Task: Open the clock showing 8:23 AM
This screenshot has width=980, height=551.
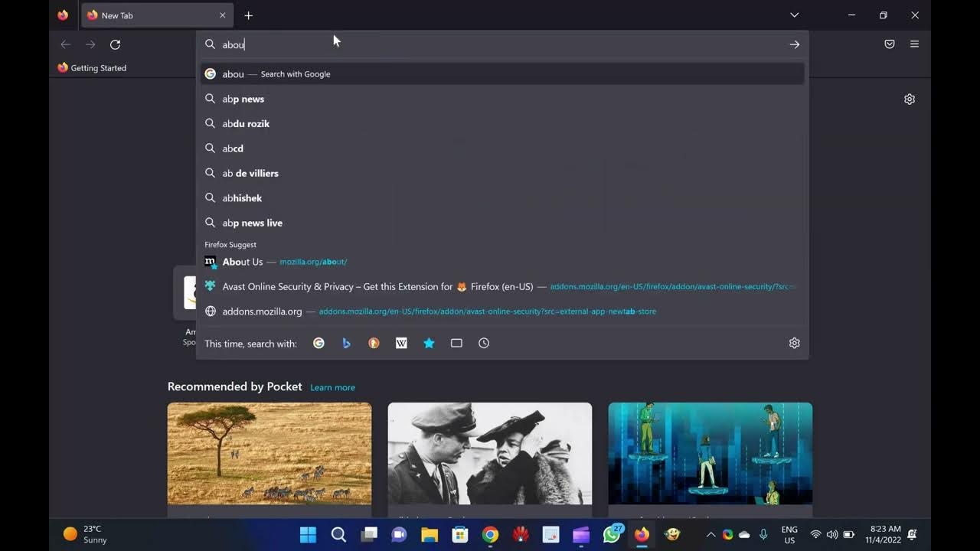Action: [x=884, y=535]
